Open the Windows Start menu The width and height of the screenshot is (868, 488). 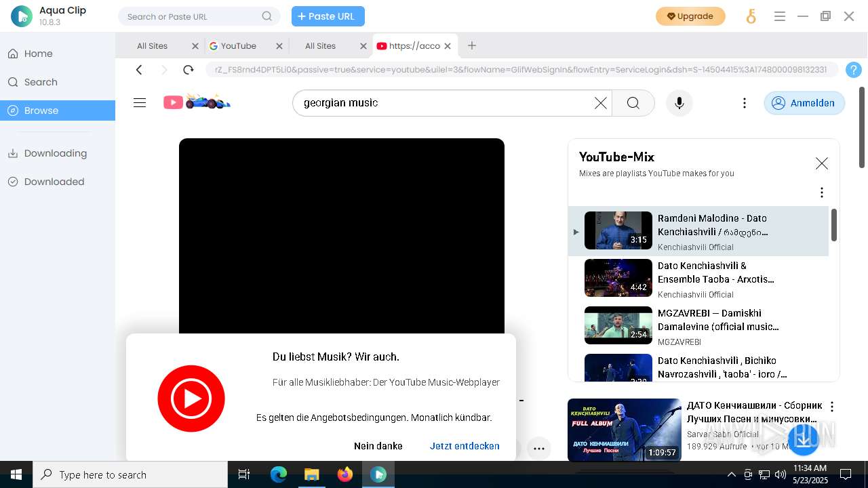point(16,474)
